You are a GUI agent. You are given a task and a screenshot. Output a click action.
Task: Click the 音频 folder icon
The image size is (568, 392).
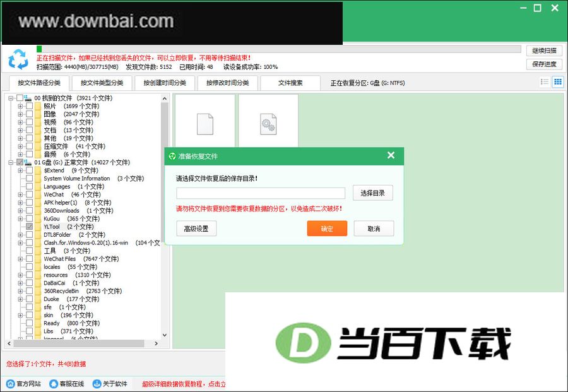click(38, 154)
